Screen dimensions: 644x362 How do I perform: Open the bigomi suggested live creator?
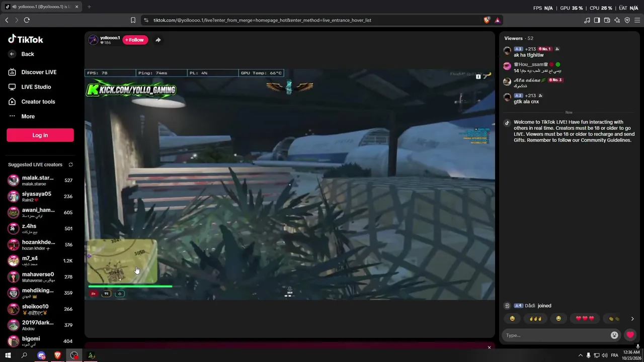click(40, 341)
